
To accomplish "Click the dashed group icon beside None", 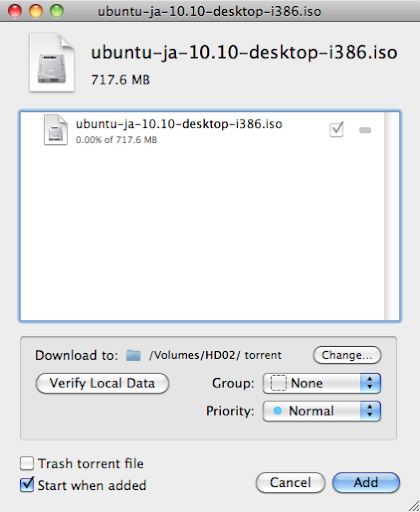I will coord(278,383).
